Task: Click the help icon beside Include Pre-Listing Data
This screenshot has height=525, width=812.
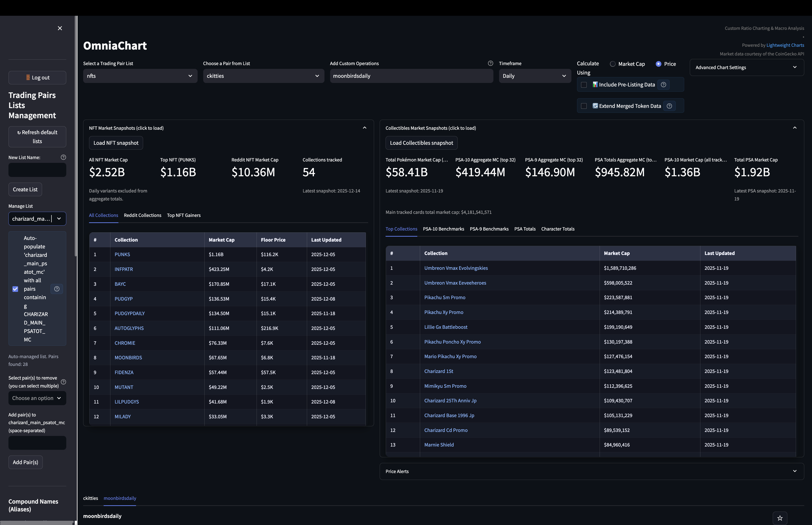Action: point(664,85)
